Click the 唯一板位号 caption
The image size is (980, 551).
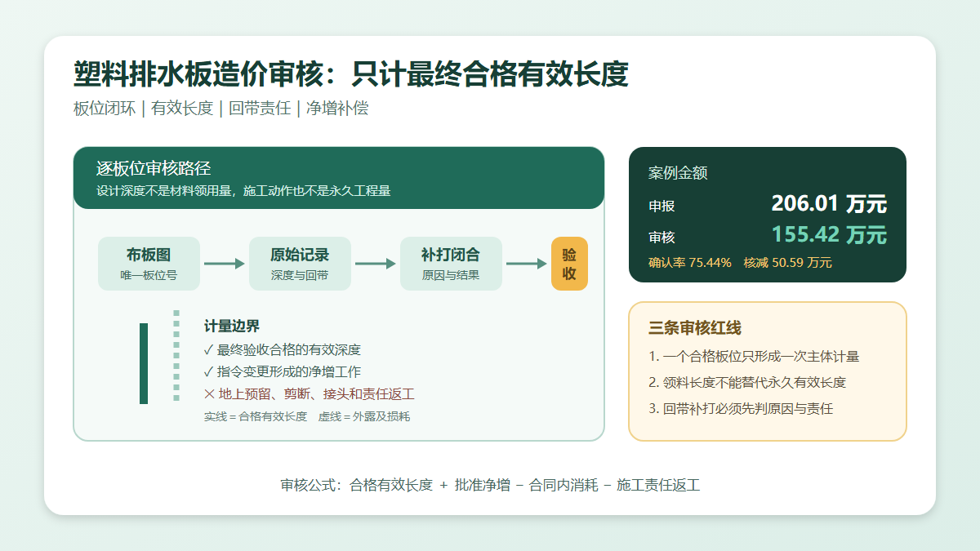(x=149, y=276)
